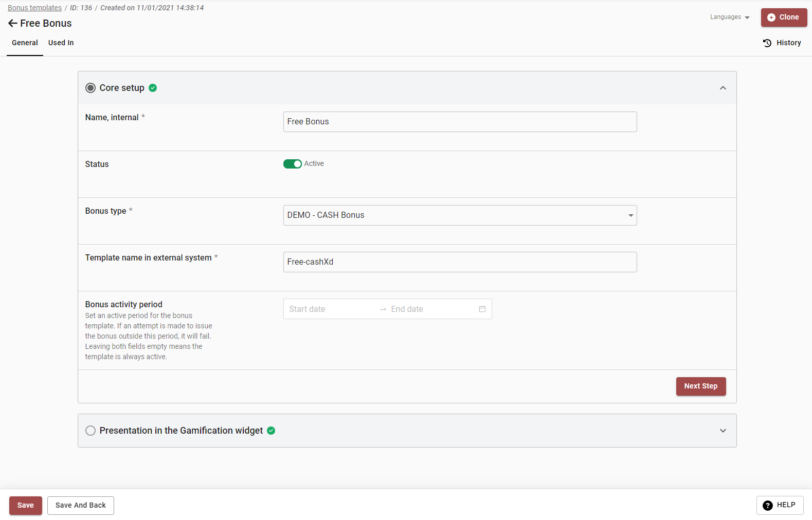Image resolution: width=812 pixels, height=520 pixels.
Task: Select the General tab
Action: (x=25, y=43)
